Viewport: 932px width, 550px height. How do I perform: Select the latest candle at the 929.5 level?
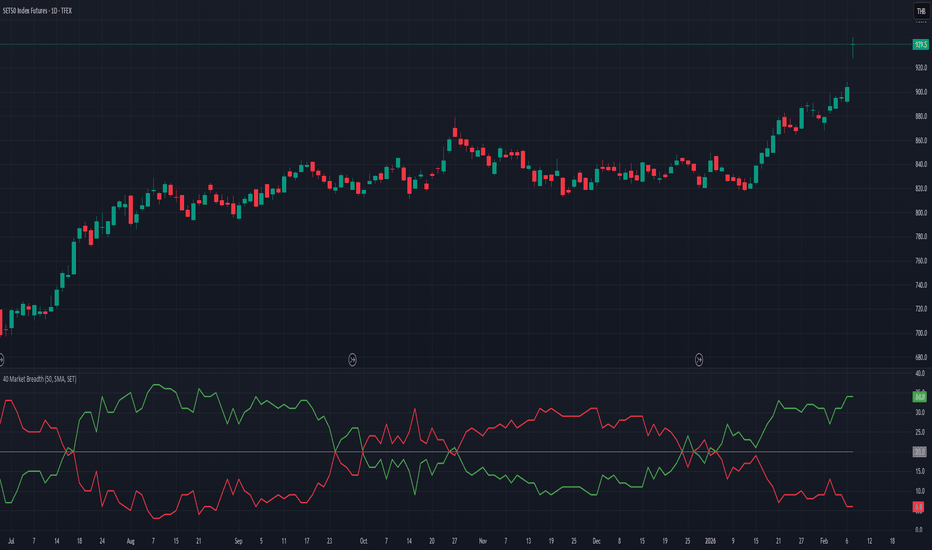pyautogui.click(x=852, y=47)
